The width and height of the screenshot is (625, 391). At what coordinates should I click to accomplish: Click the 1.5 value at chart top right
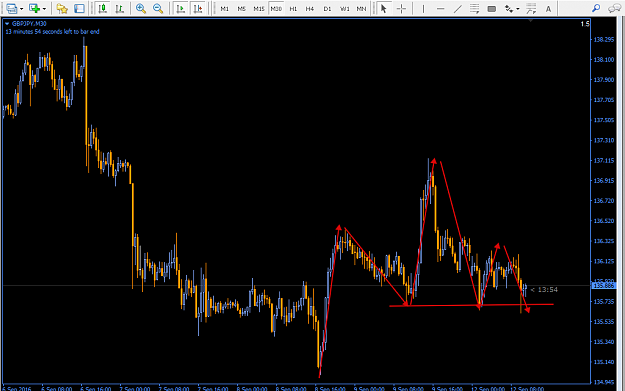(584, 24)
